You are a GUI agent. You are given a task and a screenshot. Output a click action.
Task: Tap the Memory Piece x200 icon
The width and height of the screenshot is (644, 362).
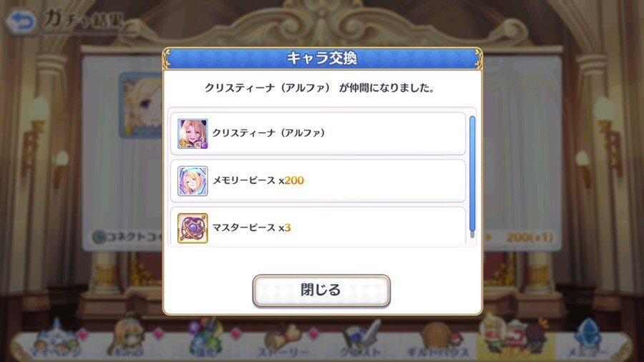pos(192,181)
